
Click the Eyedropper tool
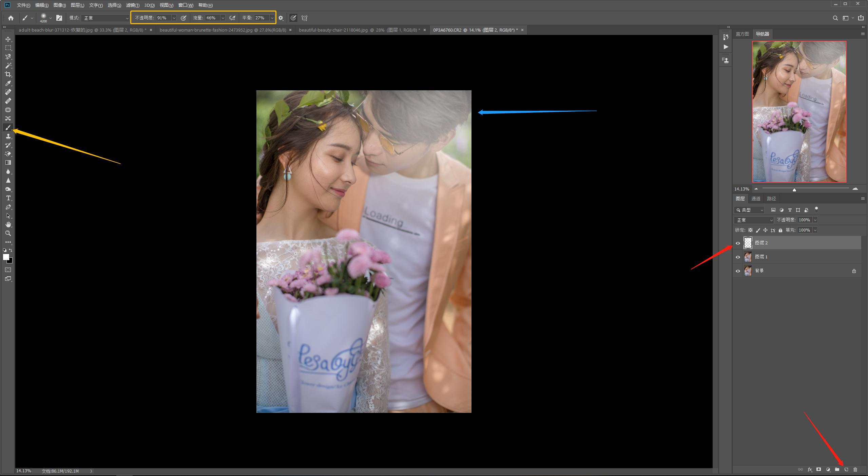(x=8, y=83)
